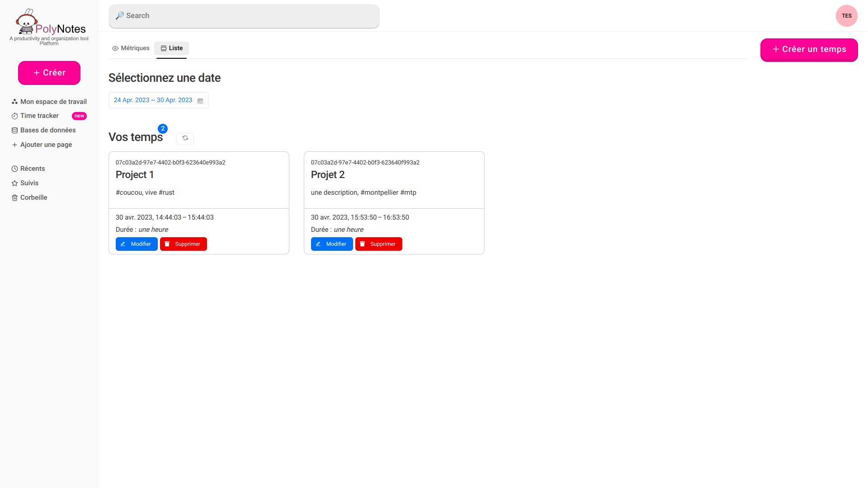Click the PolyNotes rabbit logo
The image size is (868, 488).
[27, 22]
